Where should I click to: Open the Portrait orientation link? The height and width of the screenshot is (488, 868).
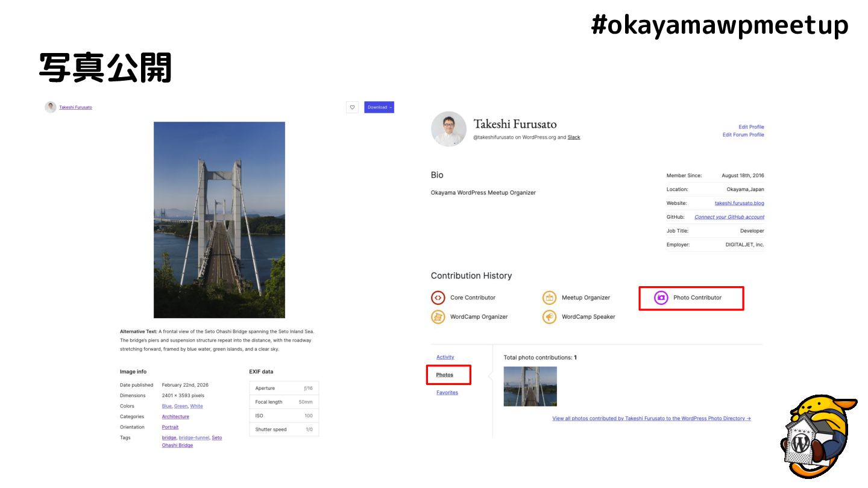point(170,427)
